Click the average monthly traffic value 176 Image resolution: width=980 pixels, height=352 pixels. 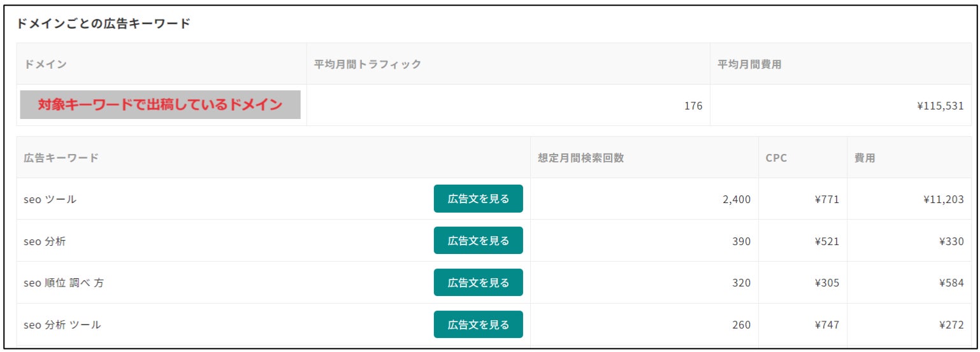693,106
